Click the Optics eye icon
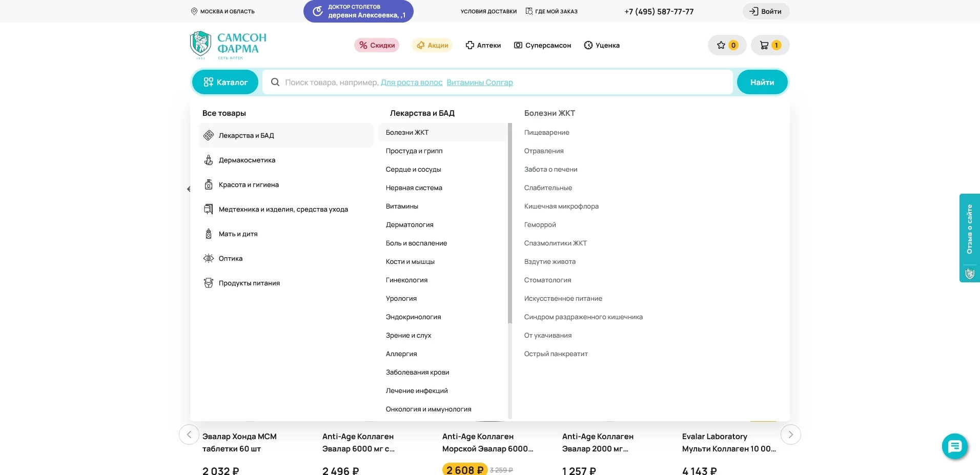The height and width of the screenshot is (475, 980). point(209,258)
